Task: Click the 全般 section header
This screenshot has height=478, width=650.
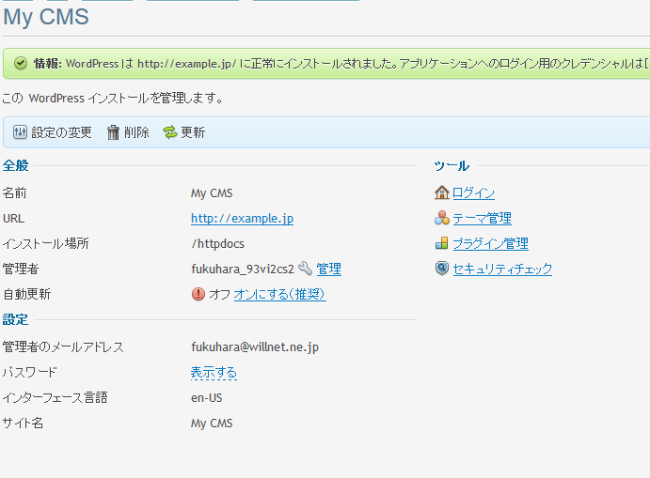Action: click(x=16, y=165)
